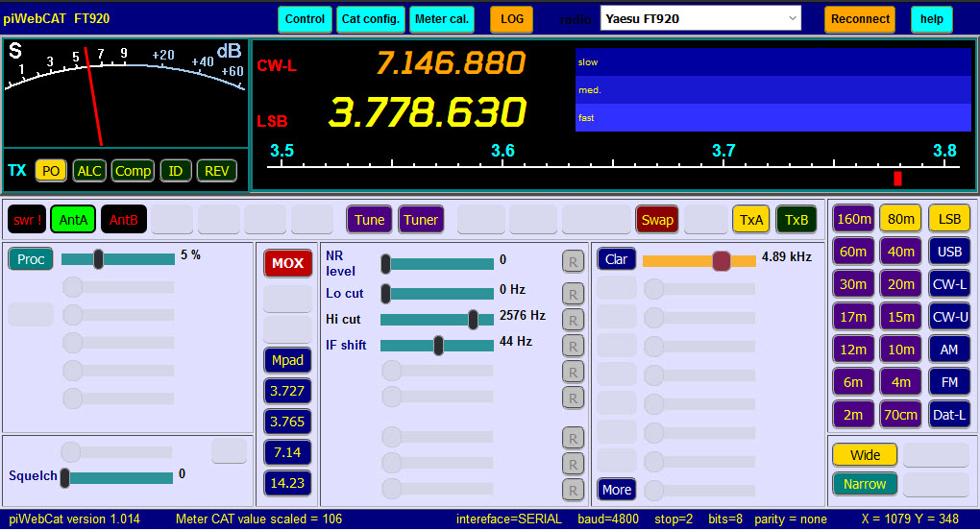Select PO transmit meter
This screenshot has width=980, height=531.
click(51, 171)
